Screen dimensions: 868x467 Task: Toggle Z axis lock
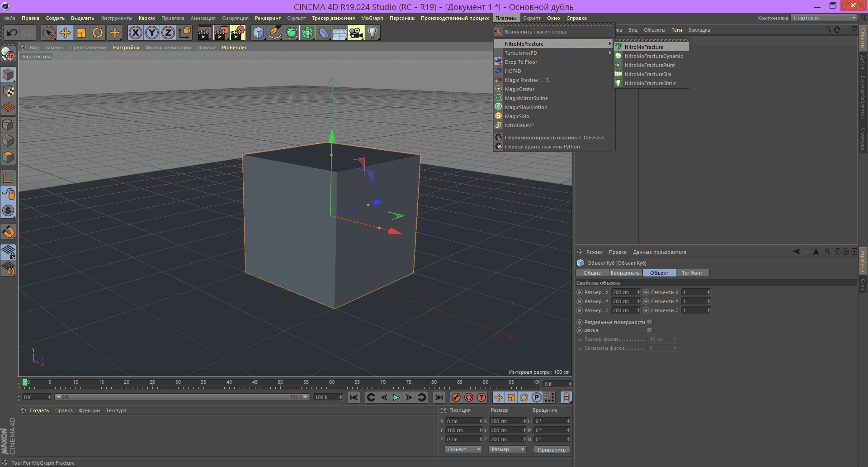coord(168,33)
